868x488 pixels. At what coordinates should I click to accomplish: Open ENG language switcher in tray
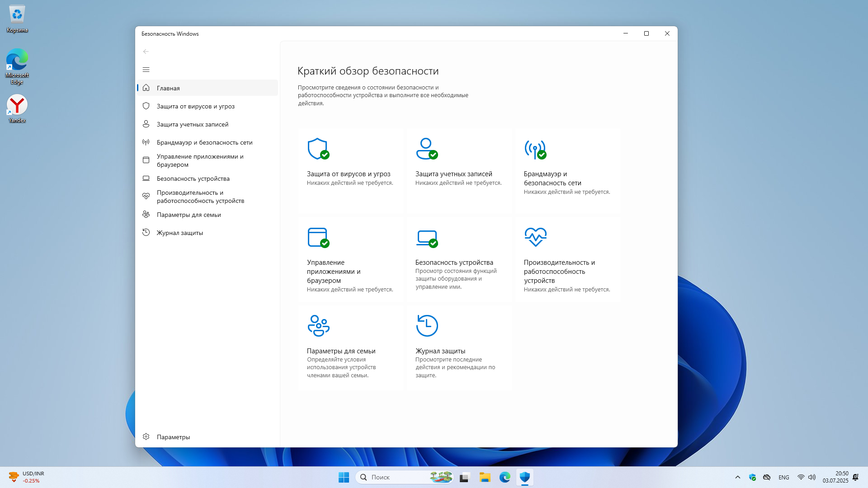(783, 477)
